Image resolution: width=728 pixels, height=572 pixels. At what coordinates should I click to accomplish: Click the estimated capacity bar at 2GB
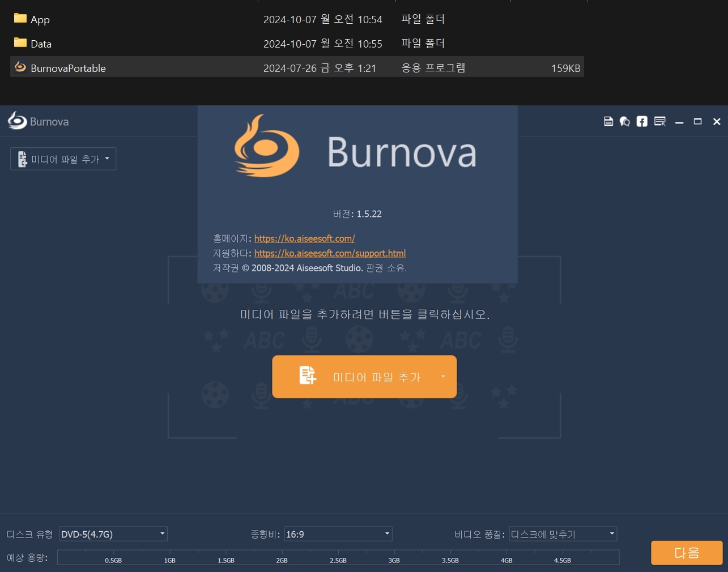point(282,557)
